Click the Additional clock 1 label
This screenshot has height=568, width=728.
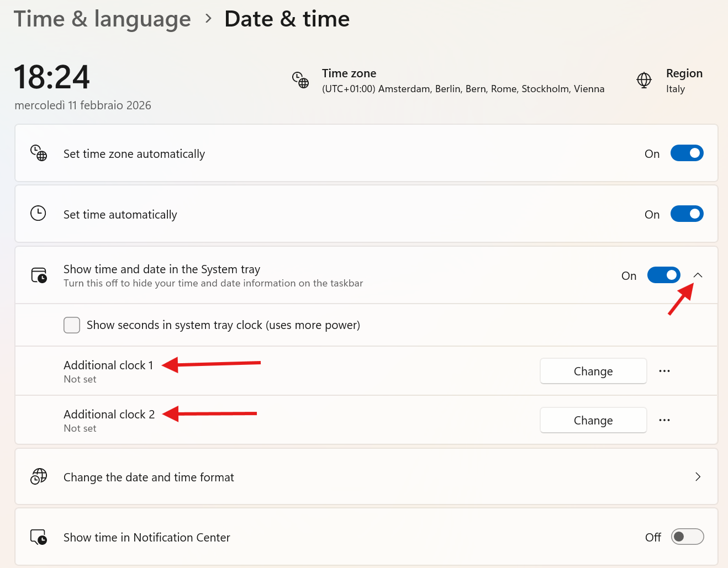click(x=108, y=365)
